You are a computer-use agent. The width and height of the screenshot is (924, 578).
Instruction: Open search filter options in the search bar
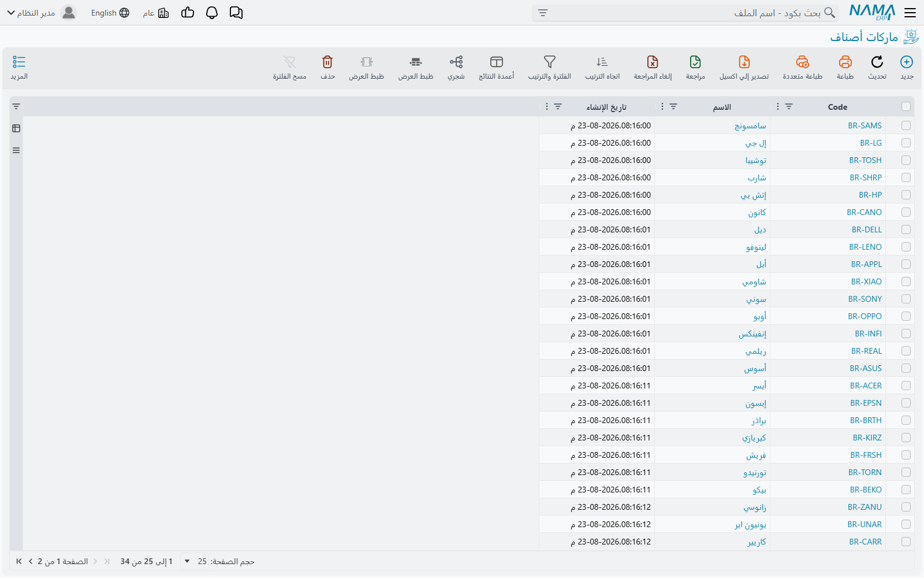(x=542, y=13)
